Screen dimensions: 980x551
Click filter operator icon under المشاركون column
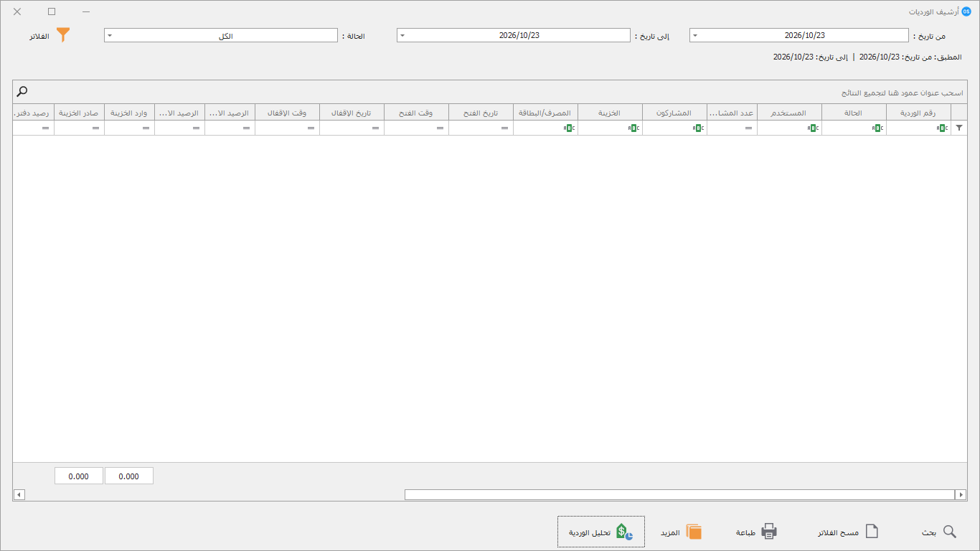699,128
